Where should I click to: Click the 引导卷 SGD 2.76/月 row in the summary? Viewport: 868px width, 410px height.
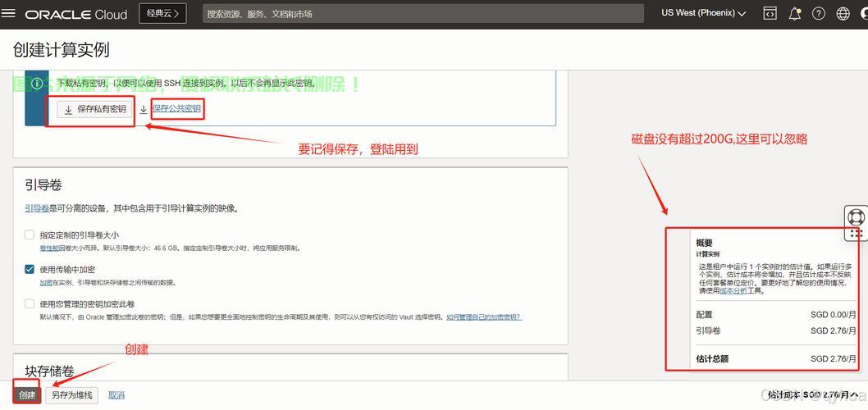click(775, 331)
